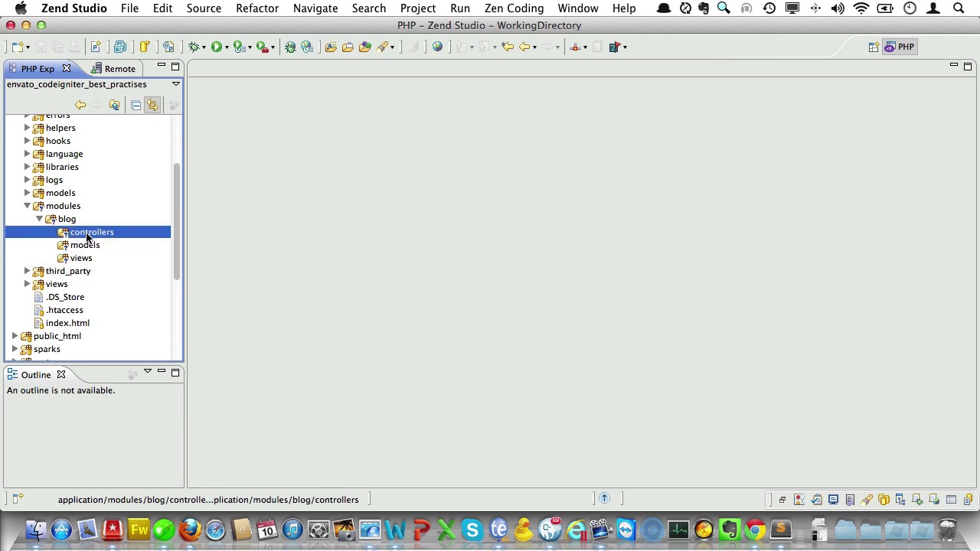Select the index.html file
This screenshot has height=551, width=980.
click(x=67, y=323)
